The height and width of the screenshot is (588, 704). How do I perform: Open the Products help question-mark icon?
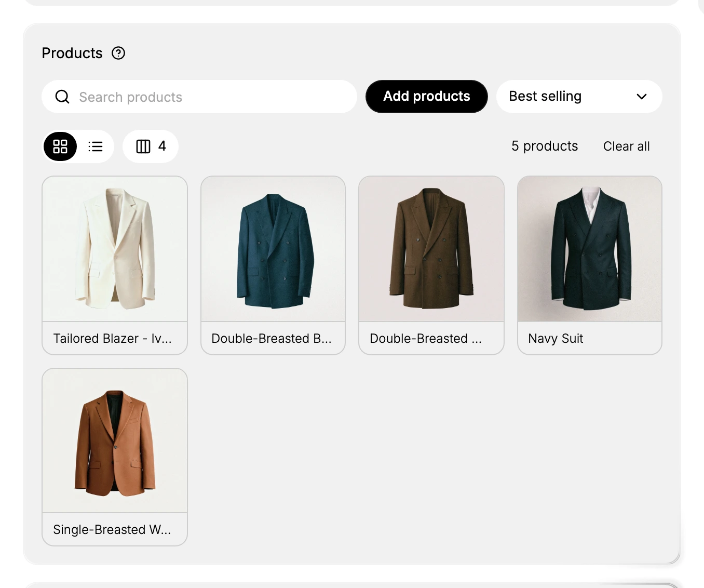click(118, 53)
